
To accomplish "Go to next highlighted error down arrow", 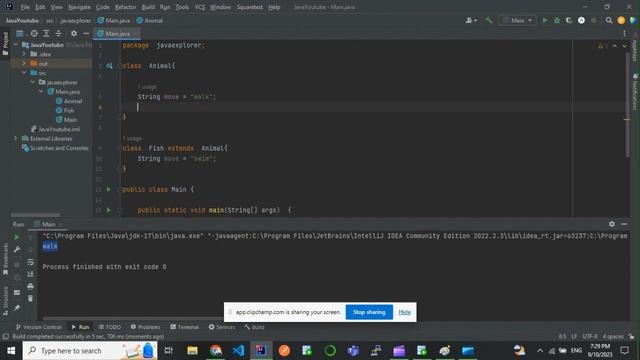I will click(624, 46).
